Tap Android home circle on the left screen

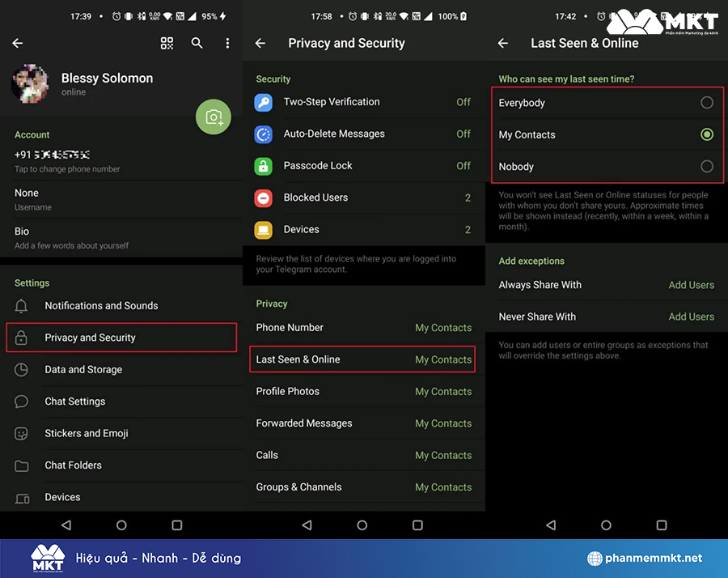tap(121, 525)
